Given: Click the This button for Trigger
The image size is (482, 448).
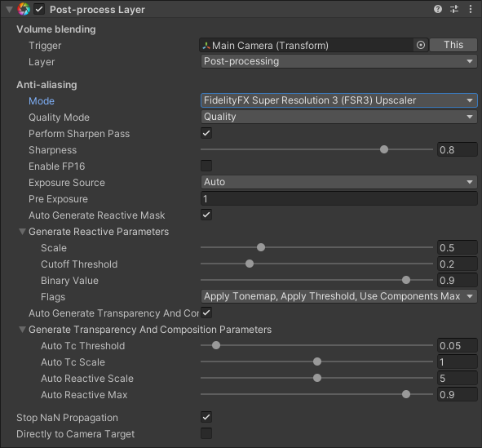Looking at the screenshot, I should [x=453, y=45].
